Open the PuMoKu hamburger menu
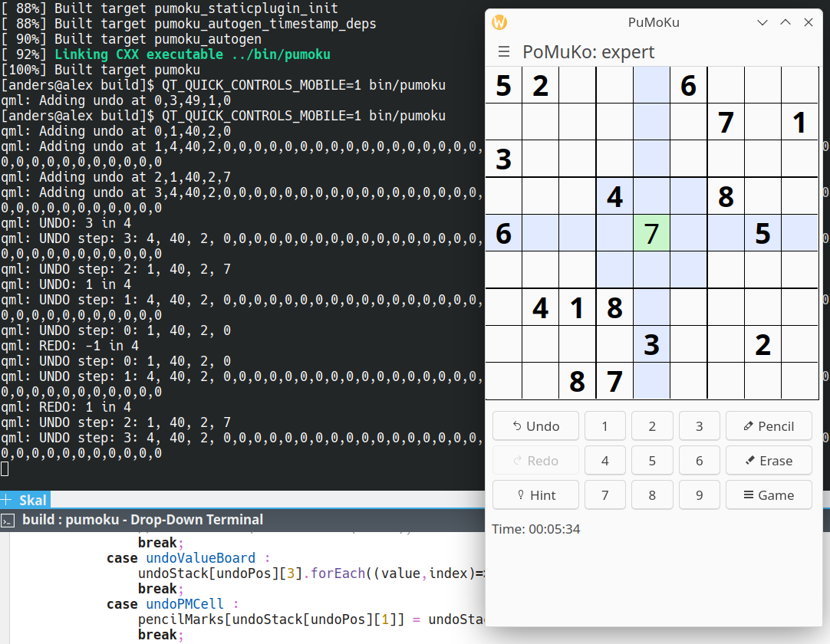This screenshot has height=644, width=830. coord(503,52)
